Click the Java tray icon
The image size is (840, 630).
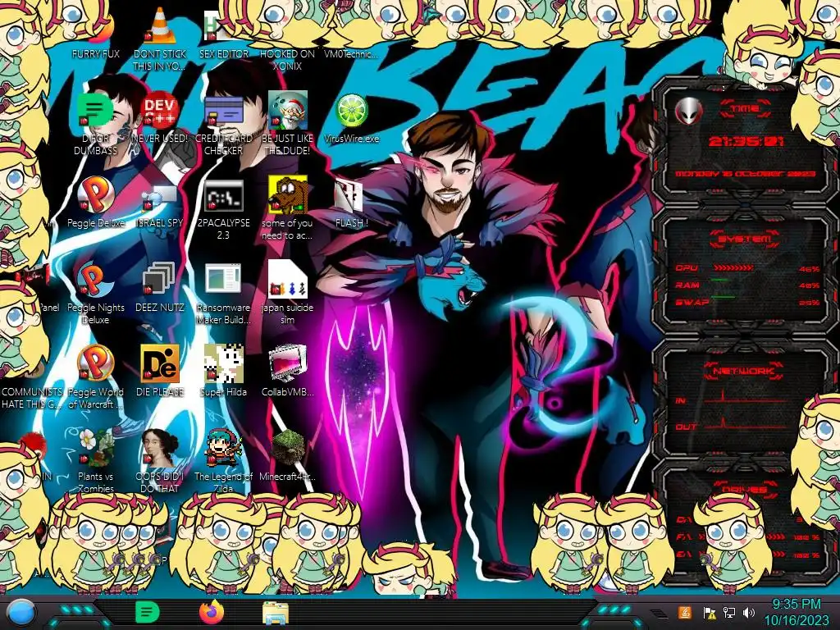[x=684, y=612]
